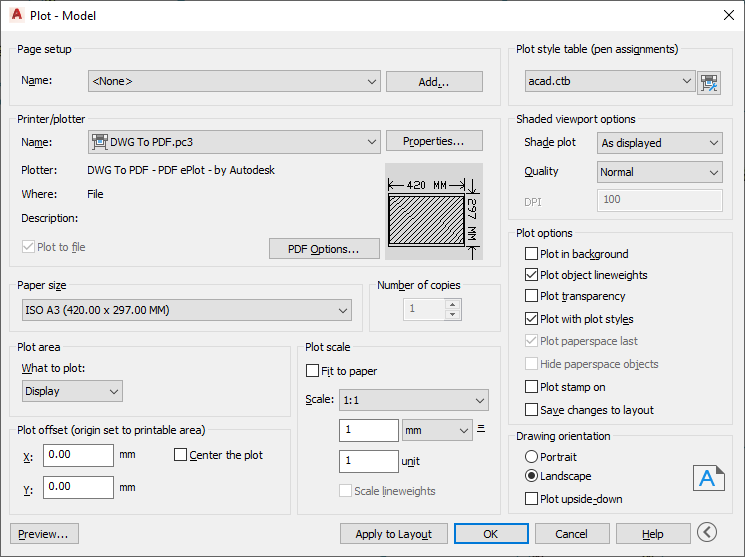This screenshot has height=557, width=745.
Task: Select Landscape orientation
Action: (x=531, y=476)
